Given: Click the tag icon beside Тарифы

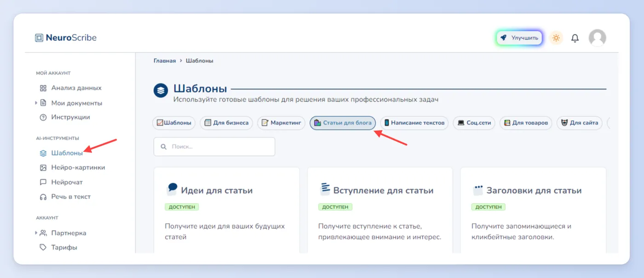Looking at the screenshot, I should coord(43,248).
